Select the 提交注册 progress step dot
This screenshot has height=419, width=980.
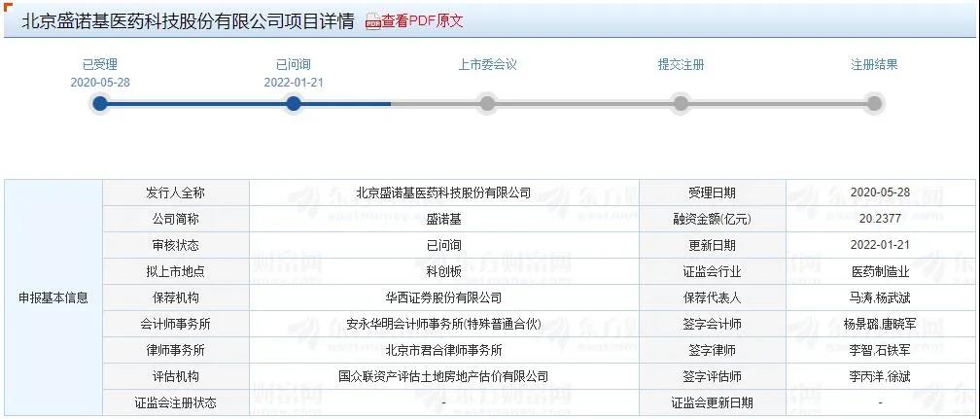pyautogui.click(x=681, y=103)
